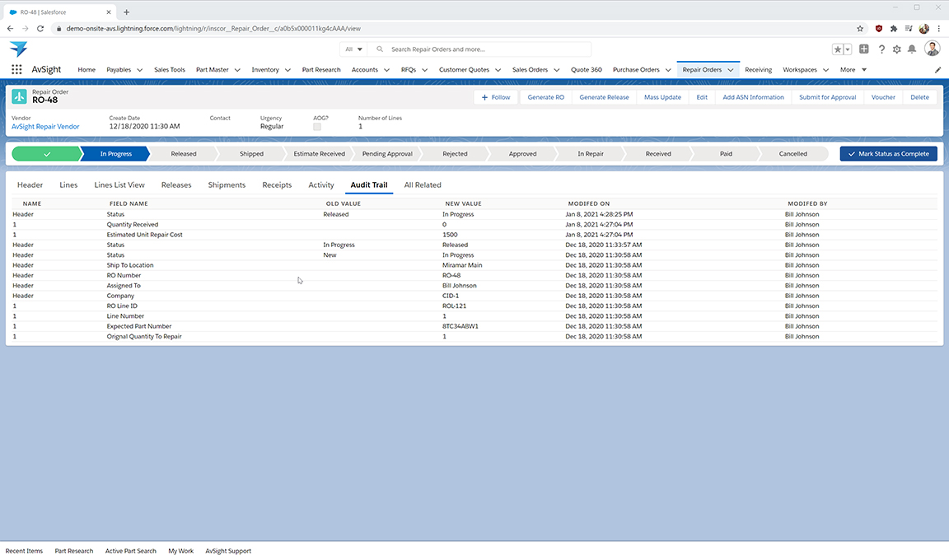Follow this repair order
949x560 pixels.
(496, 97)
